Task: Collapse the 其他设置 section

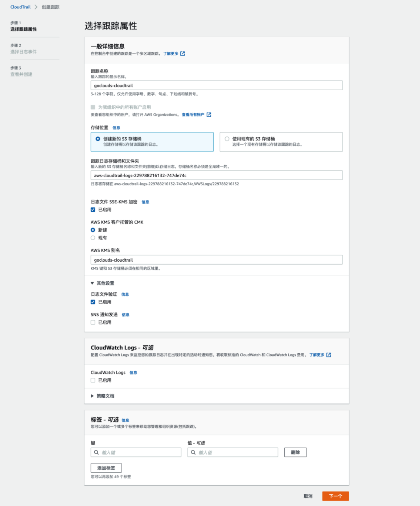Action: pos(103,283)
